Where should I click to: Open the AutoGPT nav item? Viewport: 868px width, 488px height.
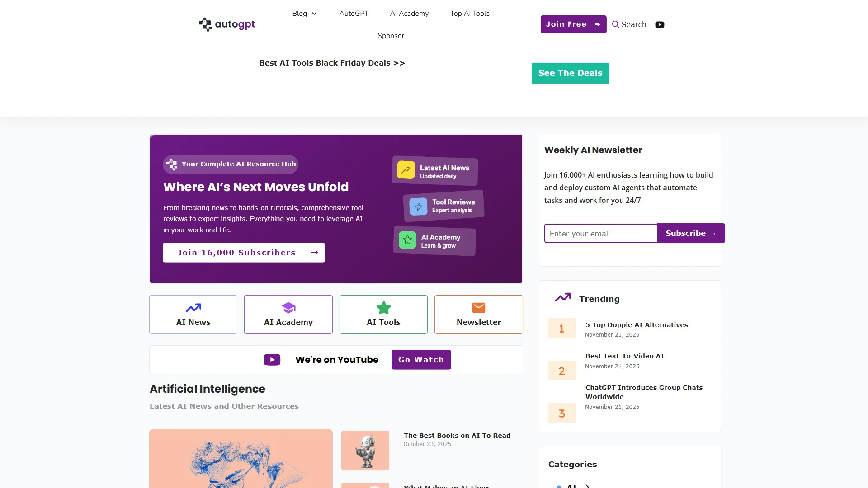click(354, 14)
